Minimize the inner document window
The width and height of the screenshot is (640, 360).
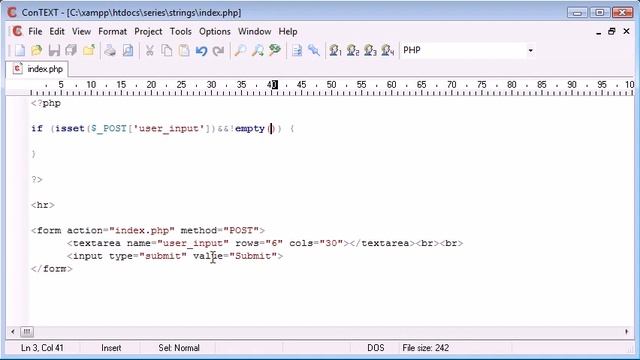click(598, 32)
